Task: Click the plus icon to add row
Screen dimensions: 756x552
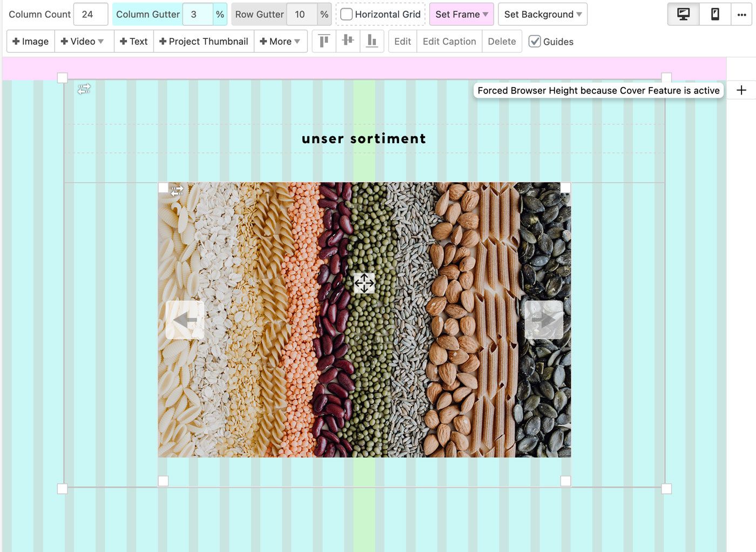Action: (741, 90)
